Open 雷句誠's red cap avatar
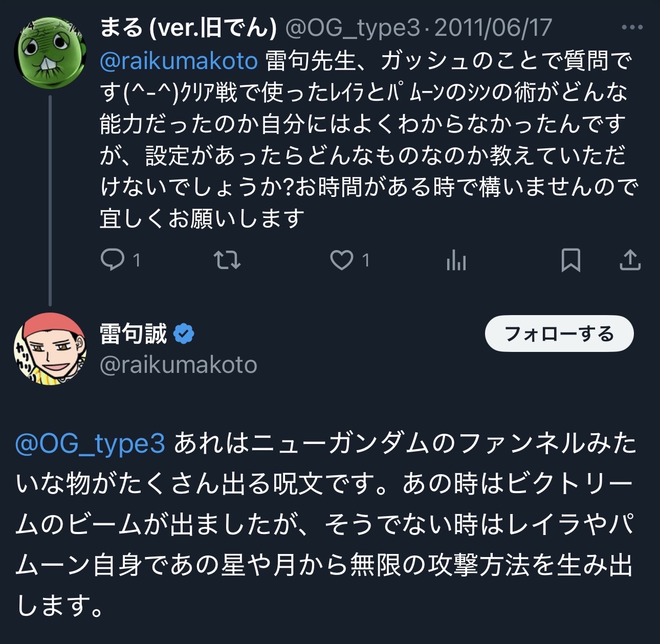 50,348
